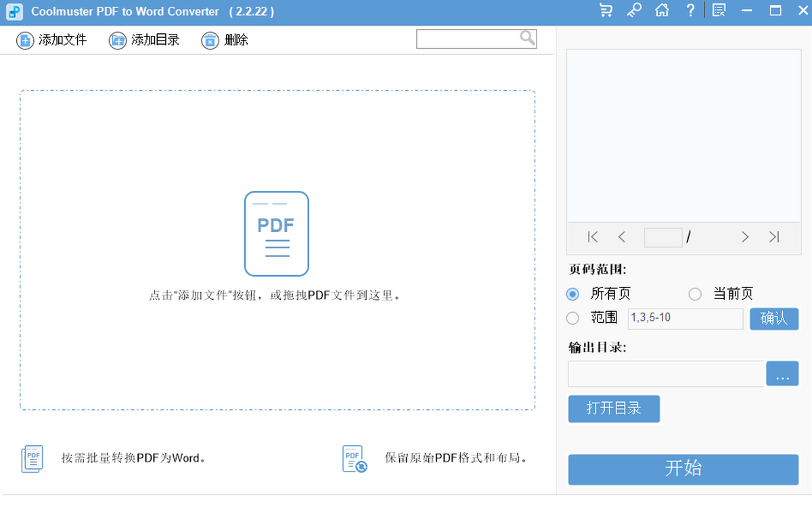
Task: Click the 开始 button
Action: [x=683, y=469]
